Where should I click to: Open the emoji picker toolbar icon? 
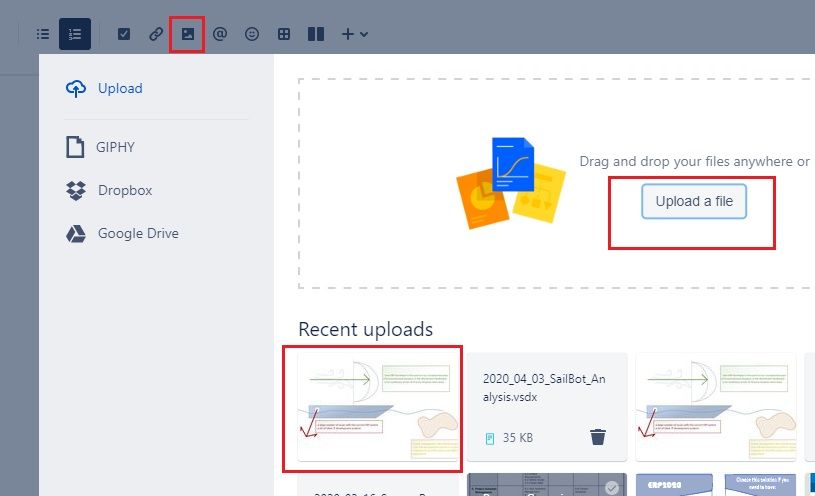click(252, 34)
